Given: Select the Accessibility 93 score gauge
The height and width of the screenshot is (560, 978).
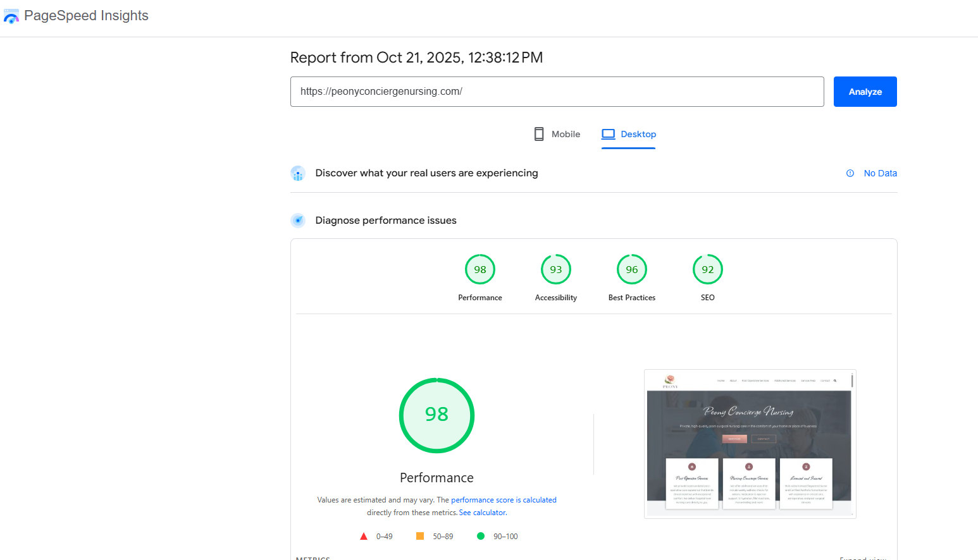Looking at the screenshot, I should pyautogui.click(x=556, y=270).
